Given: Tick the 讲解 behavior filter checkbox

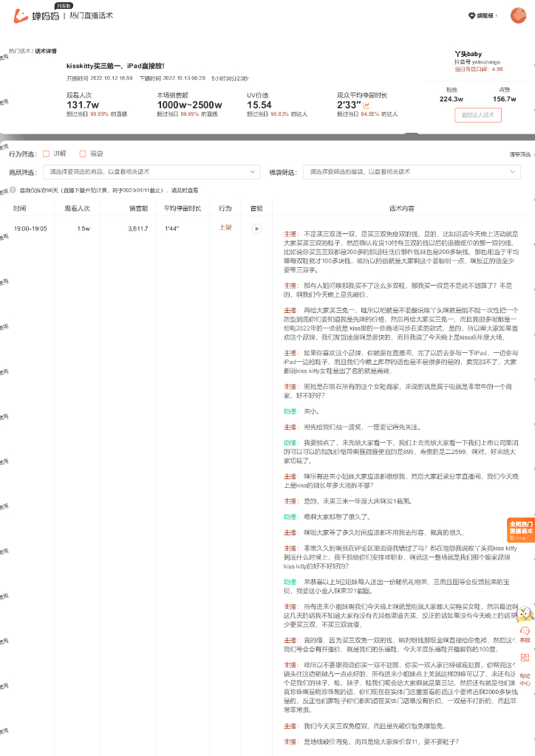Looking at the screenshot, I should [x=47, y=154].
